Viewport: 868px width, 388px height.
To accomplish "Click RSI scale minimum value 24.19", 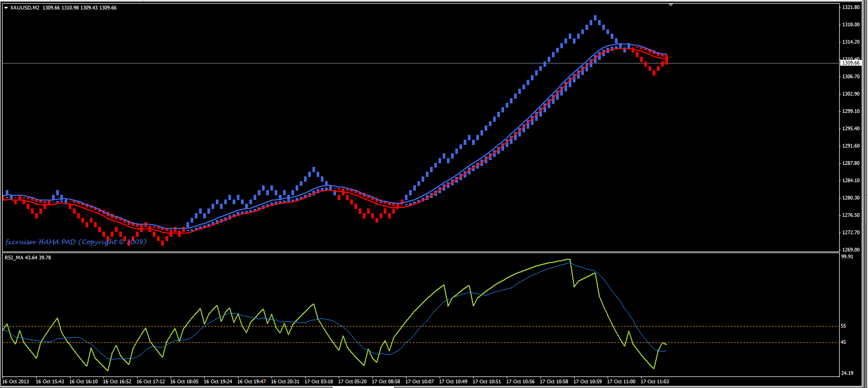I will click(x=847, y=373).
